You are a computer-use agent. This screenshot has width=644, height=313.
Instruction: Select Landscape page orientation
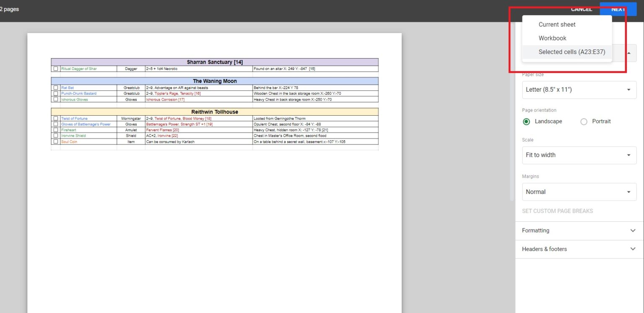click(527, 122)
